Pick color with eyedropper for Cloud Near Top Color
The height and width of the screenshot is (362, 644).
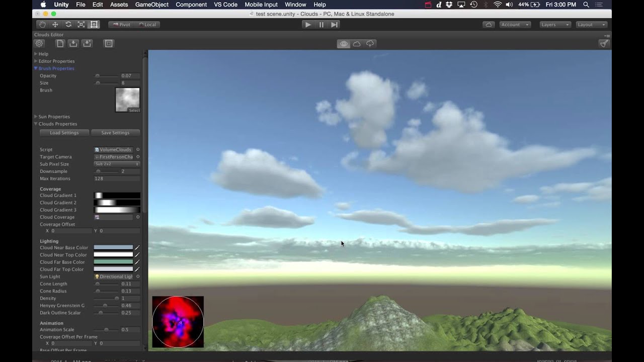(x=137, y=255)
